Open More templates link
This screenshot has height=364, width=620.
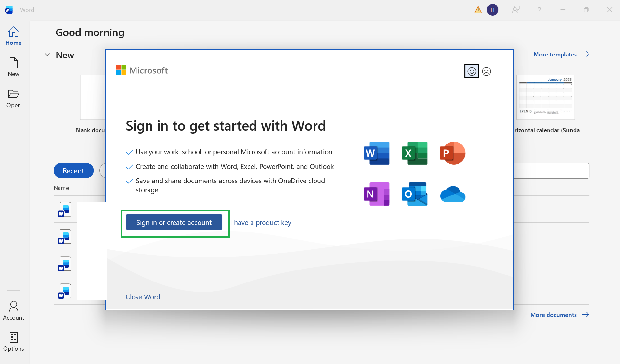coord(561,54)
